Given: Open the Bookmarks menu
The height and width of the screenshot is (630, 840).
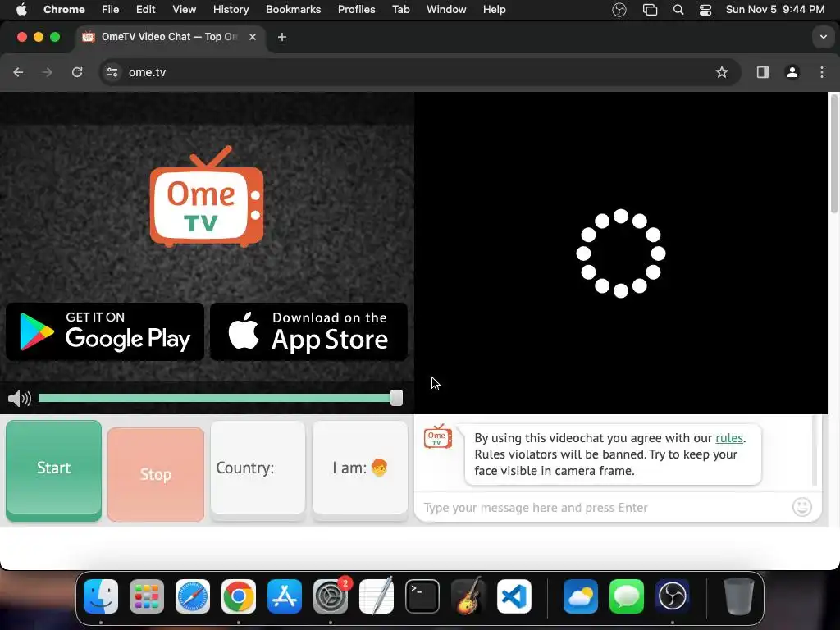Looking at the screenshot, I should [x=294, y=10].
